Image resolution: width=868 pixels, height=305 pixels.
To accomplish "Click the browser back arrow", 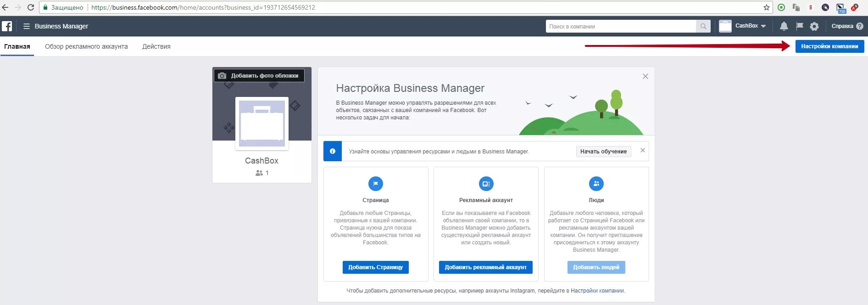I will pyautogui.click(x=6, y=7).
